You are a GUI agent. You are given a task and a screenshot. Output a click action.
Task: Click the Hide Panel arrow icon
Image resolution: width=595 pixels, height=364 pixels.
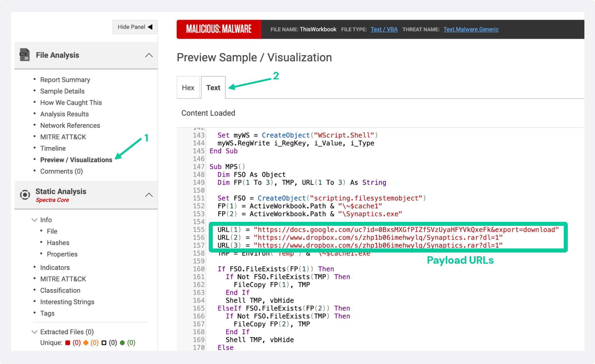pyautogui.click(x=149, y=27)
